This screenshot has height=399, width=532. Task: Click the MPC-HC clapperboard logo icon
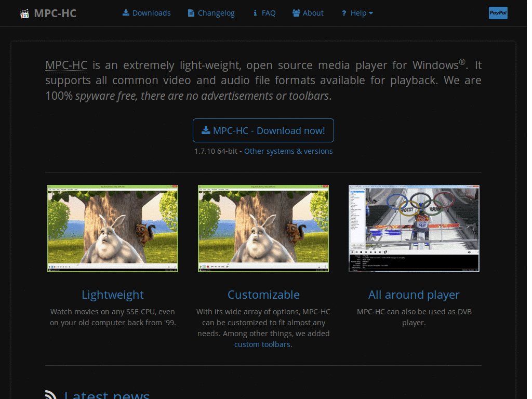(24, 14)
